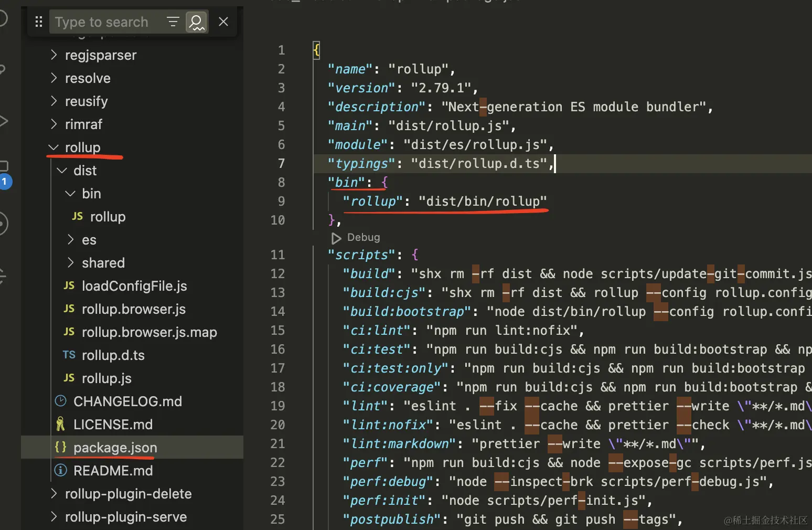This screenshot has height=530, width=812.
Task: Click the "dist/es/rollup.js" module value
Action: tap(476, 144)
